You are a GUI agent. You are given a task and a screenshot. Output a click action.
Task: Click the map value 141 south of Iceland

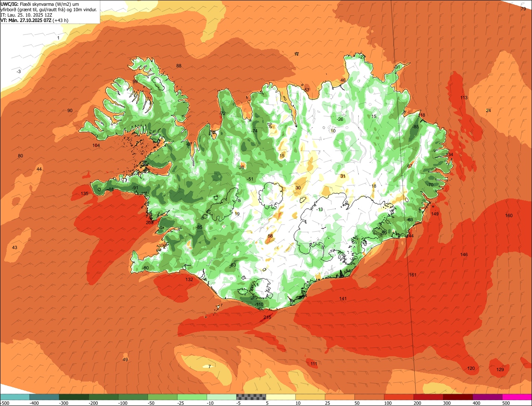(343, 299)
